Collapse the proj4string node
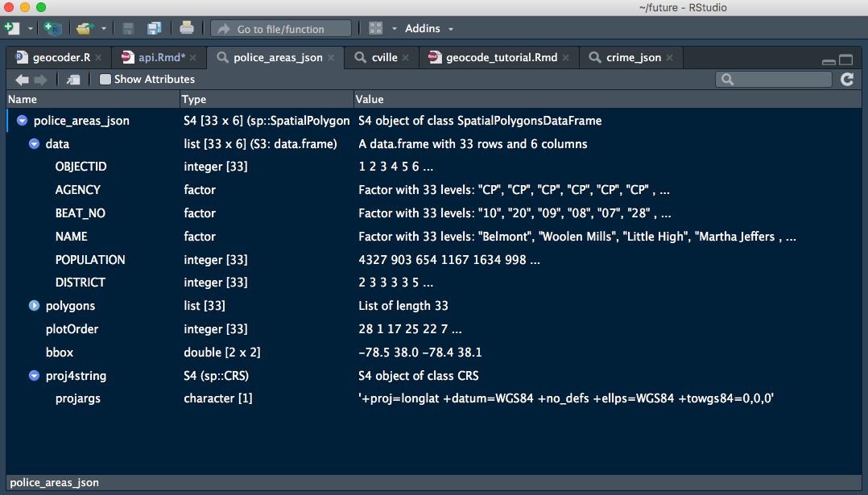The height and width of the screenshot is (495, 868). 35,376
